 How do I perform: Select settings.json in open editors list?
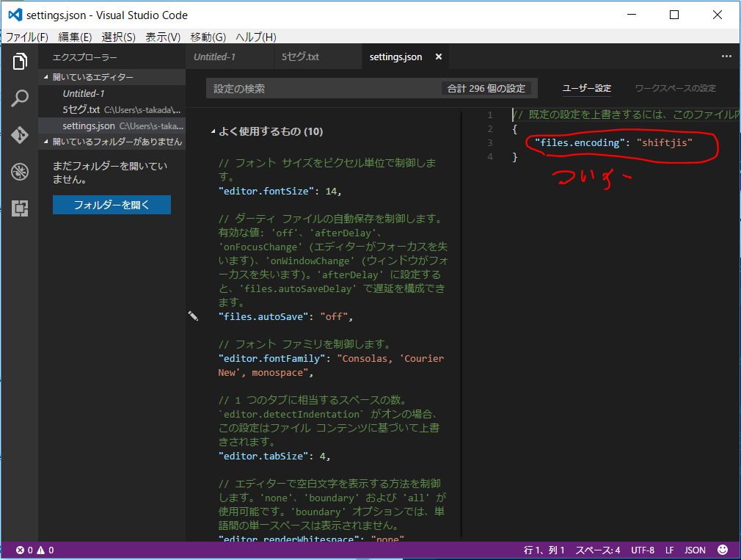point(112,126)
